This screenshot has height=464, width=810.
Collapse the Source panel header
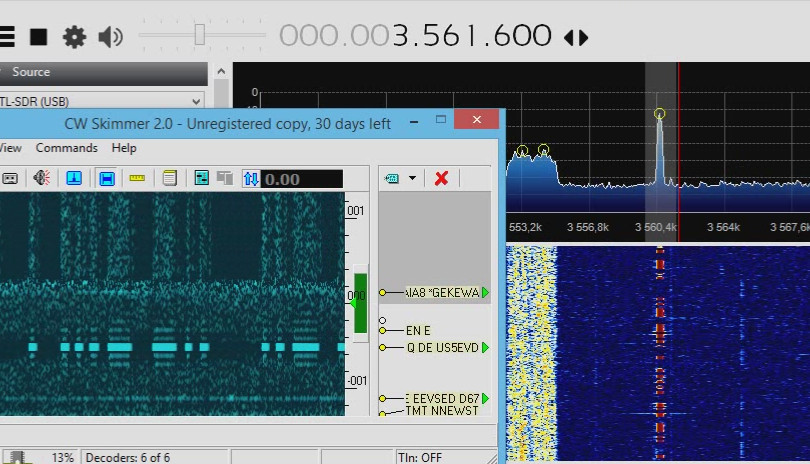pyautogui.click(x=103, y=72)
